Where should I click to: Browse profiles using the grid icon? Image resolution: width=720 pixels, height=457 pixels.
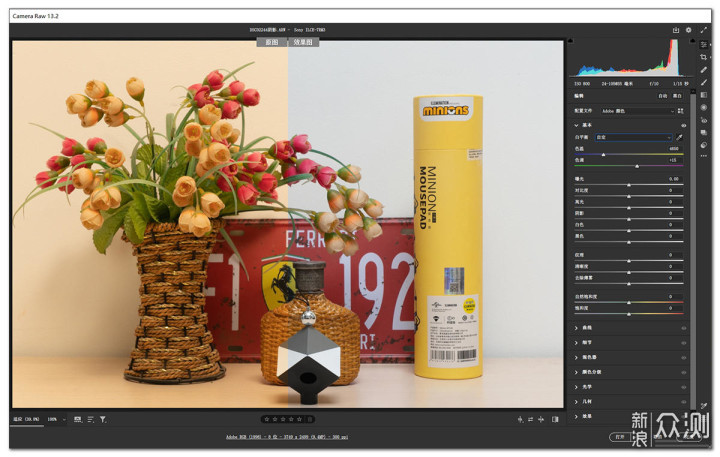coord(681,111)
